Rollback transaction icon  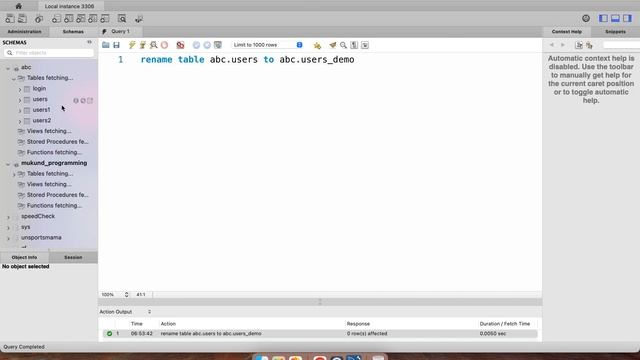click(x=207, y=45)
